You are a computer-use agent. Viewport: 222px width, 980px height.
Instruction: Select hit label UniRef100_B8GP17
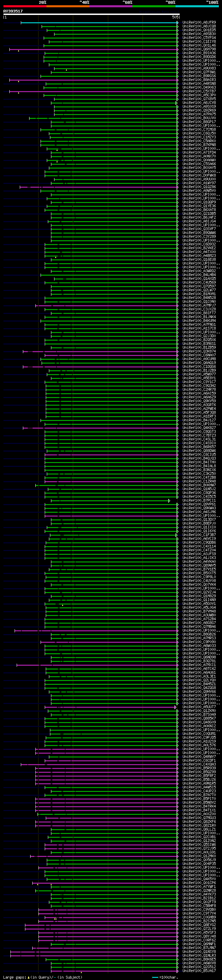199,122
